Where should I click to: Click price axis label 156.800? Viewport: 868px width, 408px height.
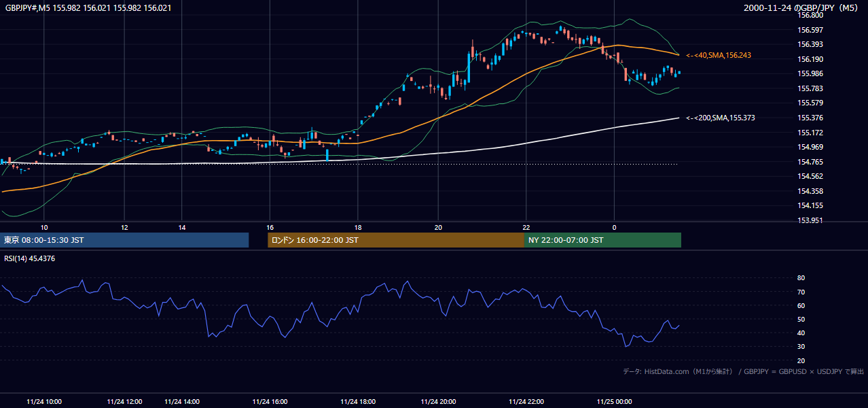810,15
